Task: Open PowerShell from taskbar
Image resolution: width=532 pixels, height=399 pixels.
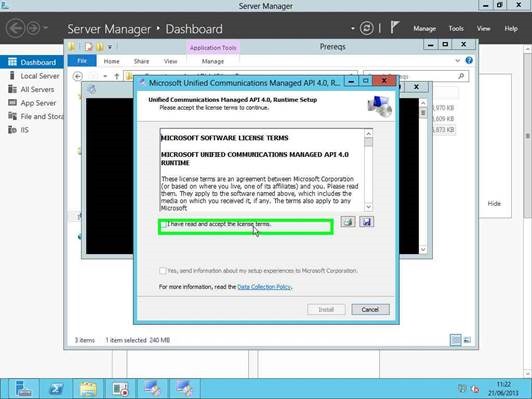Action: [x=56, y=389]
